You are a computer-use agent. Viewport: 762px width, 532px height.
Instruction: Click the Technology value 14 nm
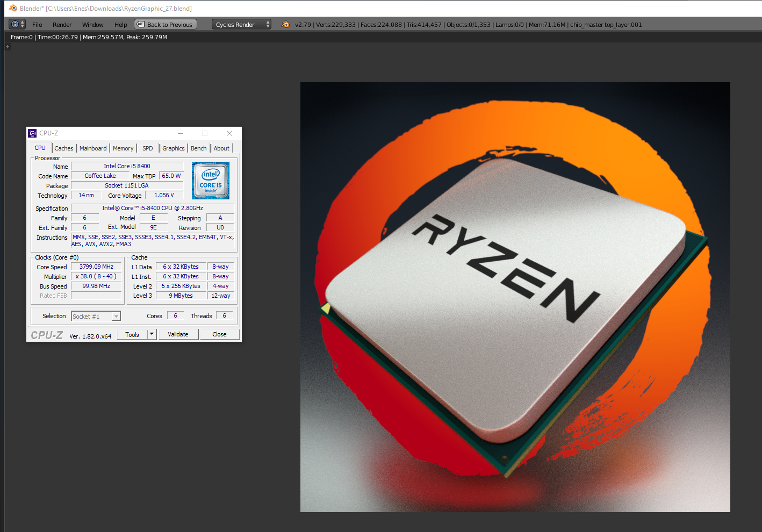tap(85, 196)
